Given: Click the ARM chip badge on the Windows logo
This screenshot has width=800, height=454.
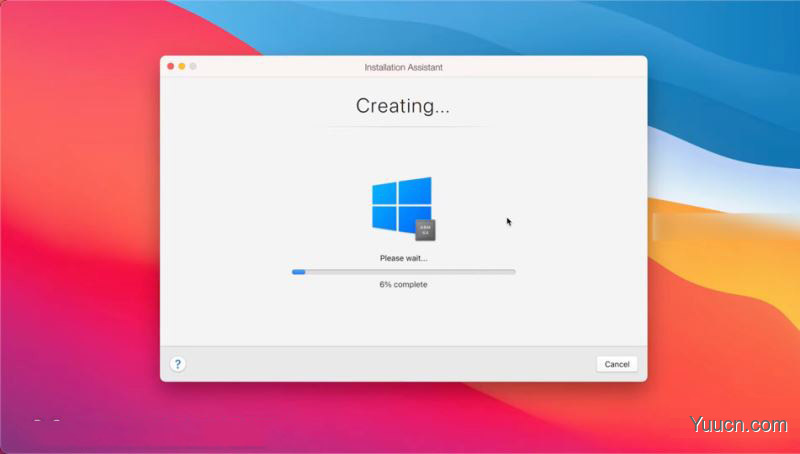Looking at the screenshot, I should (425, 230).
